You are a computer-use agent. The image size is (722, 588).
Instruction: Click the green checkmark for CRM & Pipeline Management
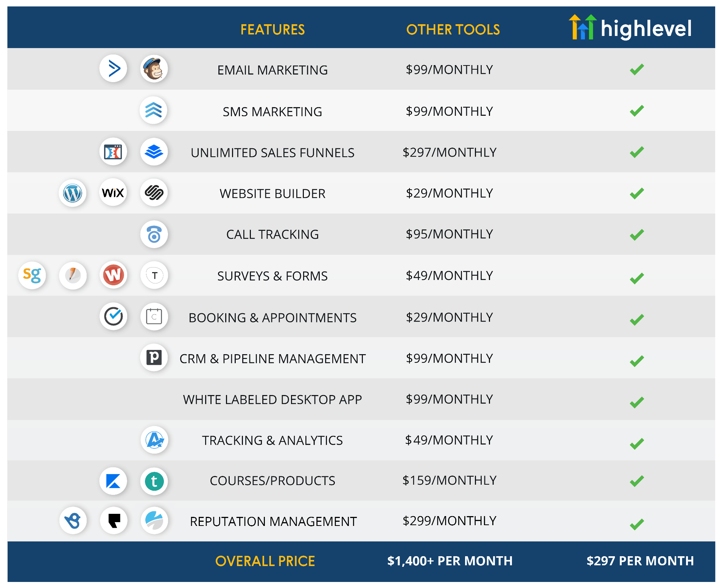(637, 361)
